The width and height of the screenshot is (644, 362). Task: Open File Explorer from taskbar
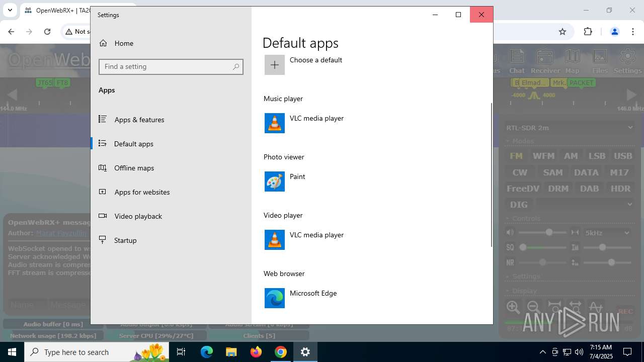click(231, 352)
